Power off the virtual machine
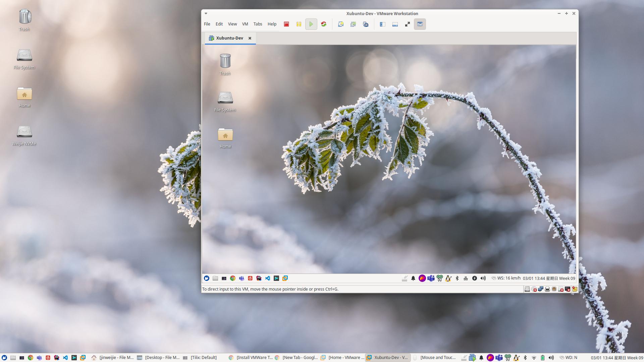The width and height of the screenshot is (644, 362). tap(286, 24)
